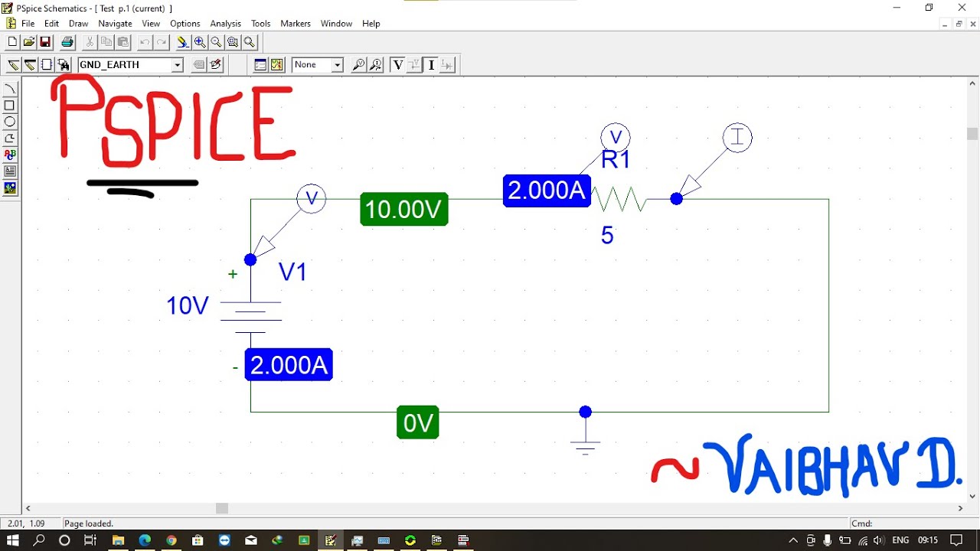Click the vertical scrollbar thumb
980x551 pixels.
[x=972, y=134]
